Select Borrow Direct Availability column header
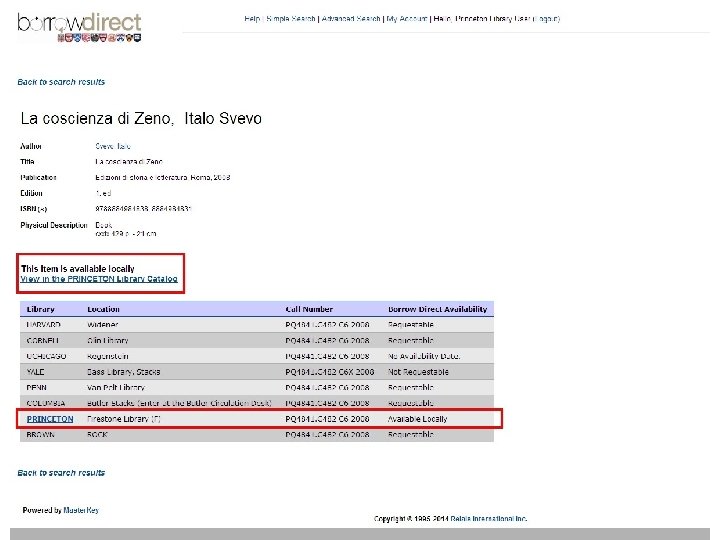Screen dimensions: 720x540 click(438, 309)
